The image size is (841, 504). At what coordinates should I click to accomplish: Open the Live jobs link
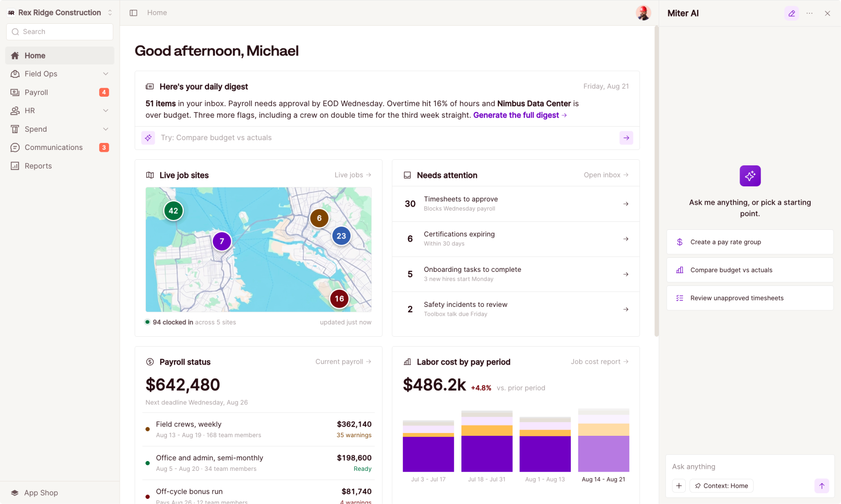353,175
